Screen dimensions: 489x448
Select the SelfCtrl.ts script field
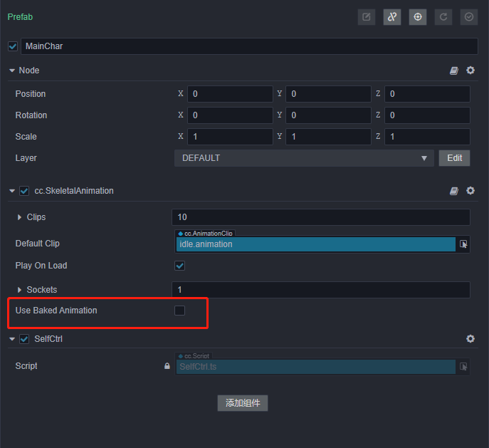[316, 367]
